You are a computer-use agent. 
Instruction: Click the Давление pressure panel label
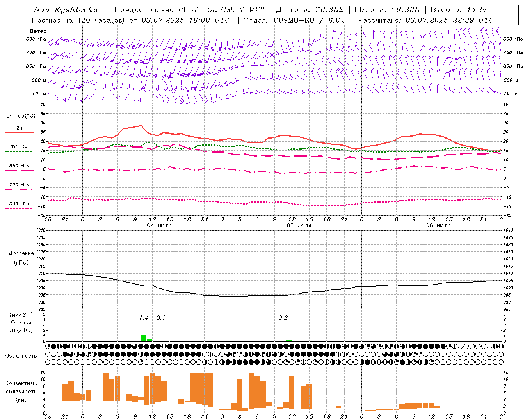pyautogui.click(x=21, y=253)
